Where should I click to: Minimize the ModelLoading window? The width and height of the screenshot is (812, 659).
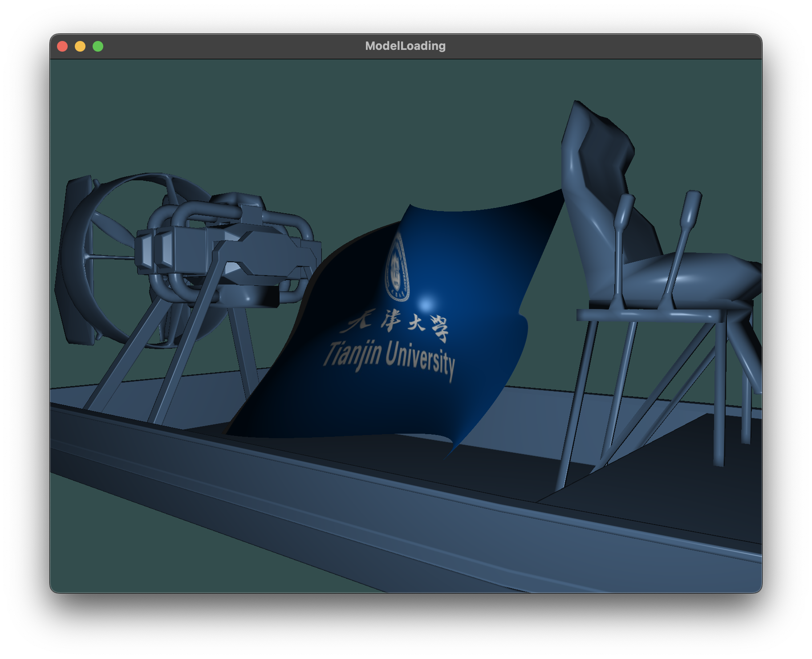pos(80,46)
